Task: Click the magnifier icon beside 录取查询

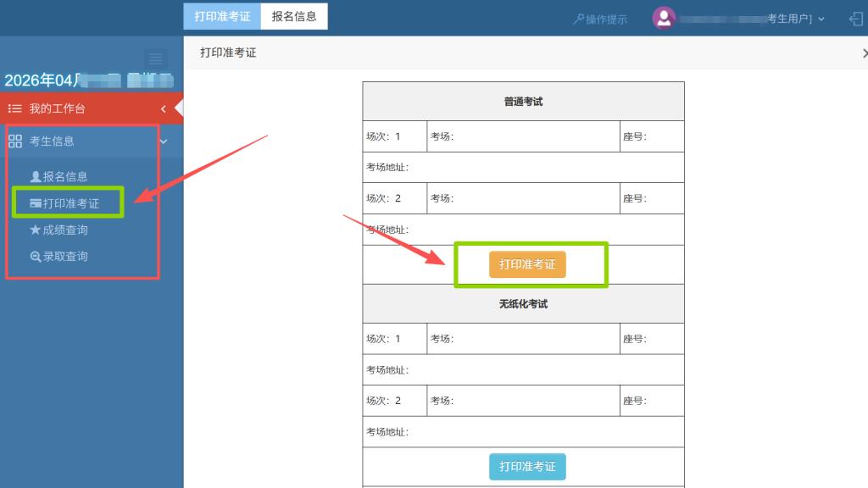Action: pos(36,257)
